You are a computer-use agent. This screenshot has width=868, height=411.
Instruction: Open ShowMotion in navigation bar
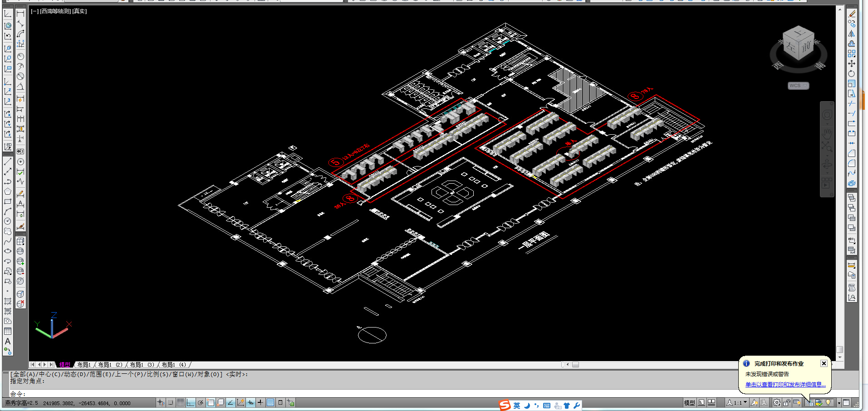(827, 182)
